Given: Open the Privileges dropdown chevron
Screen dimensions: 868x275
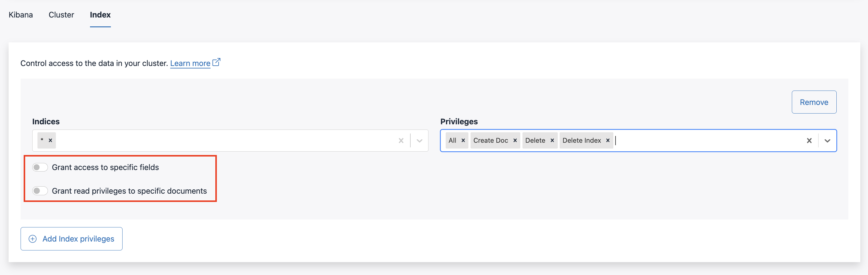Looking at the screenshot, I should point(827,141).
